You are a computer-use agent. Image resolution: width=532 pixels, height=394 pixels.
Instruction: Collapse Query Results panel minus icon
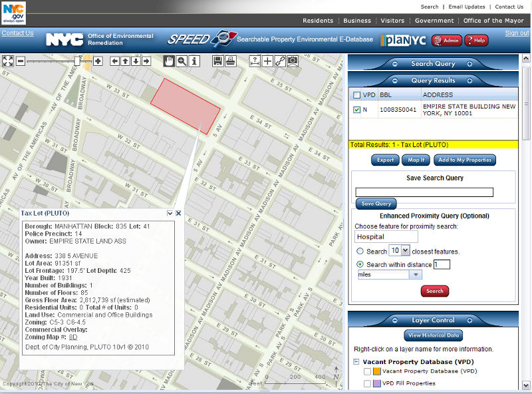point(394,81)
